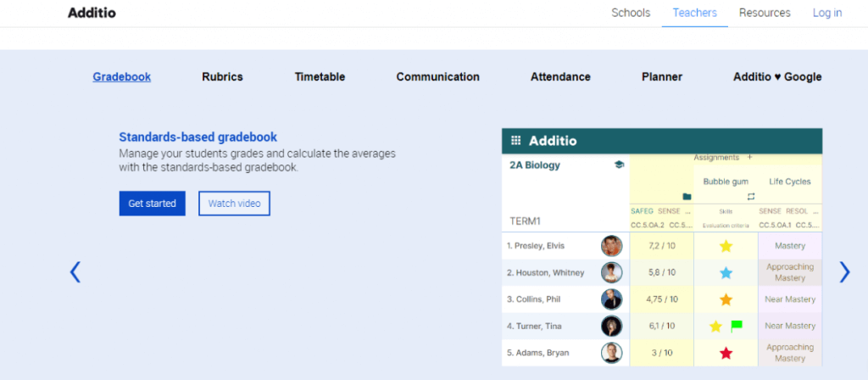
Task: Click the '2A Biology' class title
Action: 535,165
